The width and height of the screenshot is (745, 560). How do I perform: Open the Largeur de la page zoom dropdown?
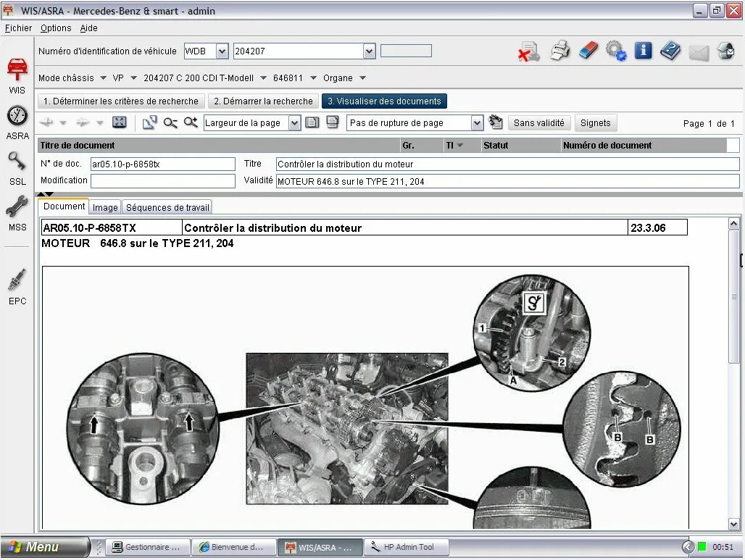[x=294, y=123]
